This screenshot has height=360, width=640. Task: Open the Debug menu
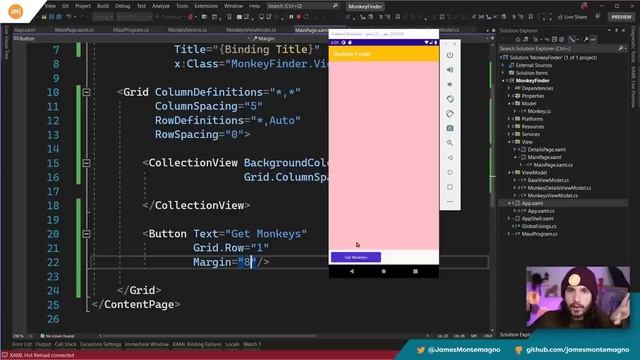[122, 6]
